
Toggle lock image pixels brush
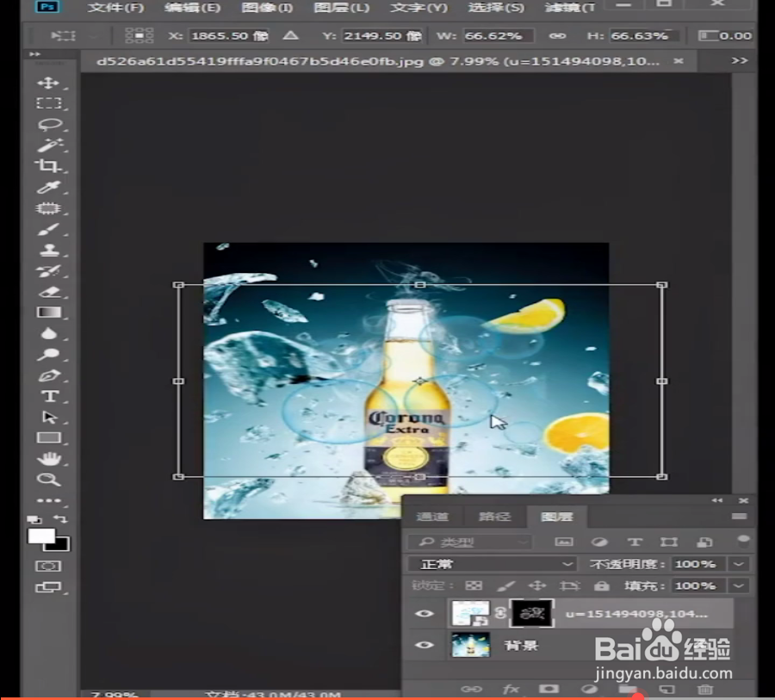pos(505,585)
